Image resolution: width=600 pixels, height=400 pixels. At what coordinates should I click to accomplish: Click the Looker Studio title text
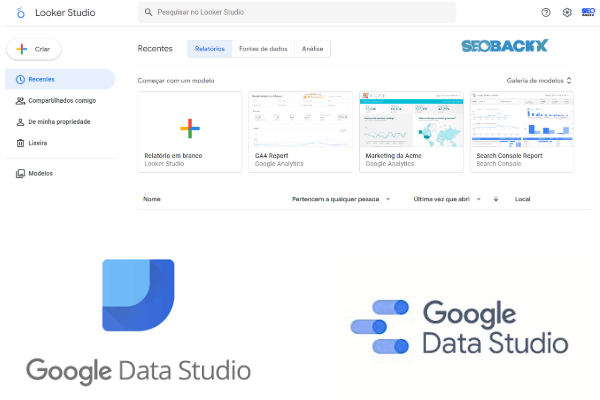tap(65, 13)
